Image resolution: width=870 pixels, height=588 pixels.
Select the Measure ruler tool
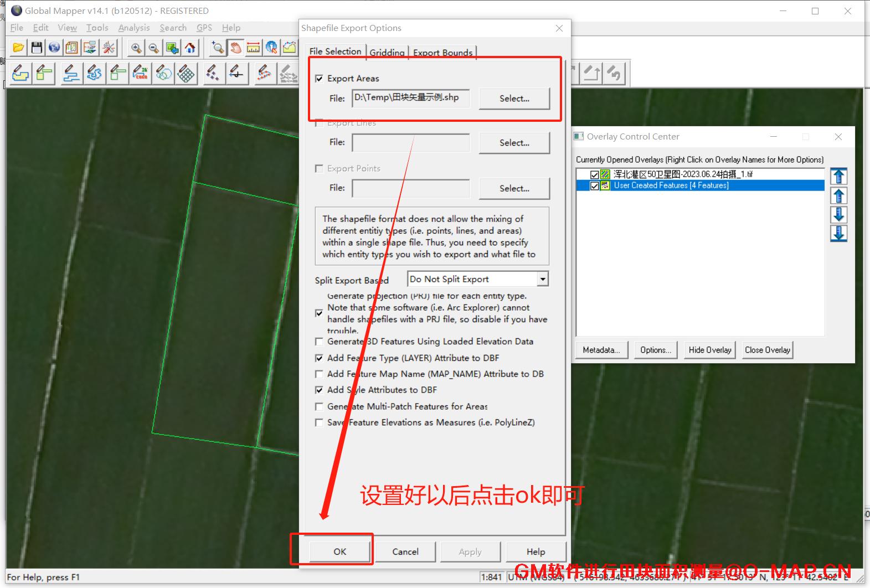pyautogui.click(x=254, y=48)
